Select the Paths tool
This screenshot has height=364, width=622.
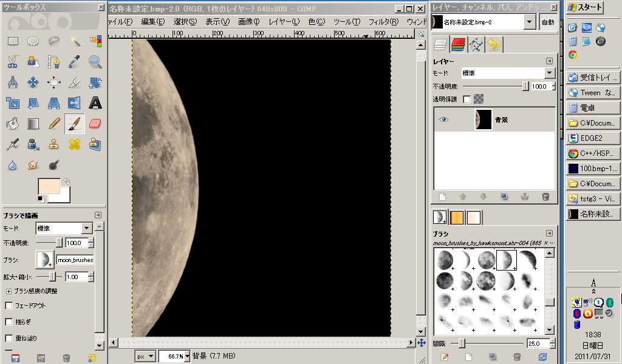click(x=54, y=61)
